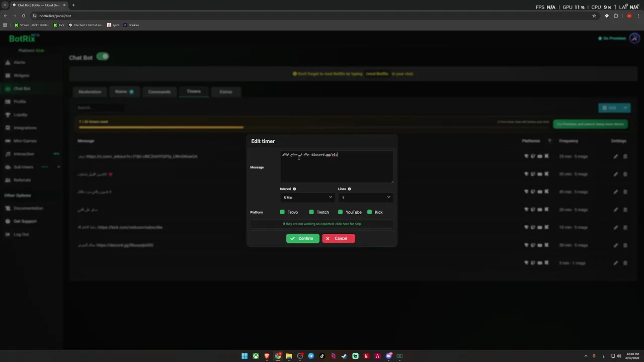Open the ajazz bookmark
This screenshot has height=362, width=644.
coord(113,25)
